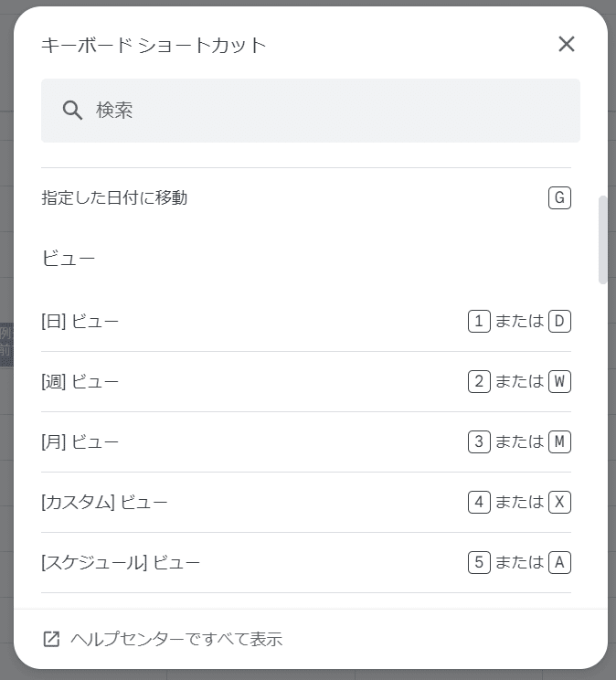
Task: Click the search magnifier icon
Action: [x=72, y=111]
